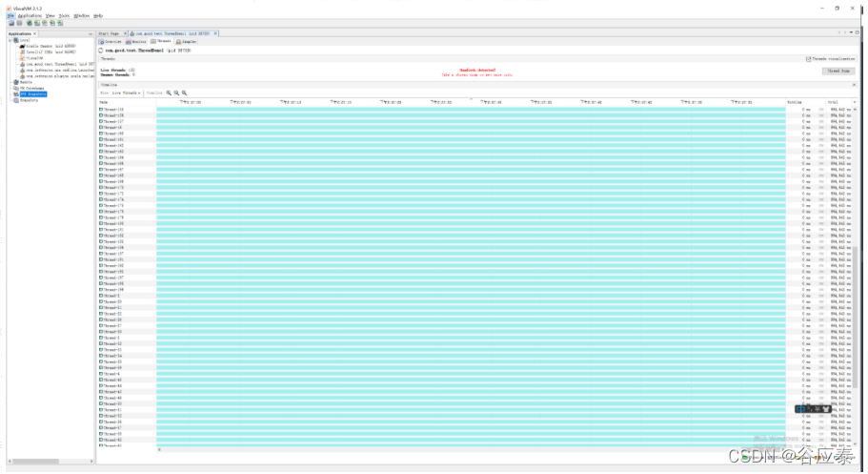Toggle the Threads visualization checkbox
The image size is (868, 474).
(808, 59)
